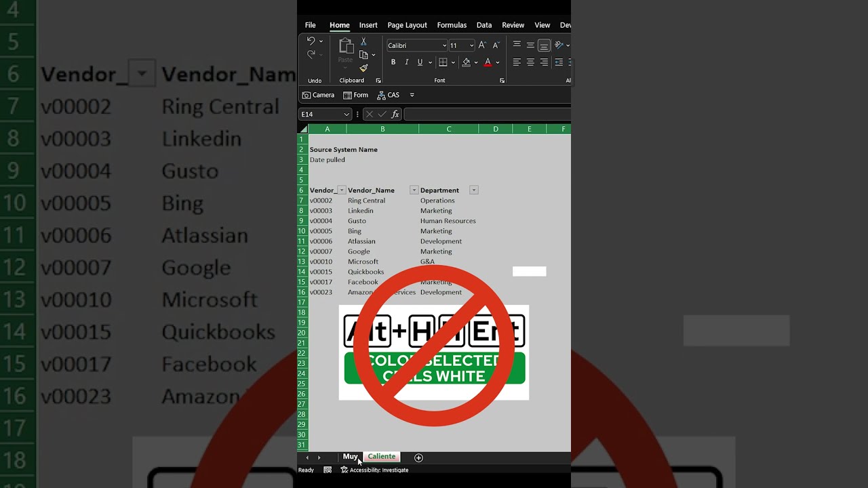Viewport: 868px width, 488px height.
Task: Decrease font size with the smaller A
Action: [x=496, y=45]
